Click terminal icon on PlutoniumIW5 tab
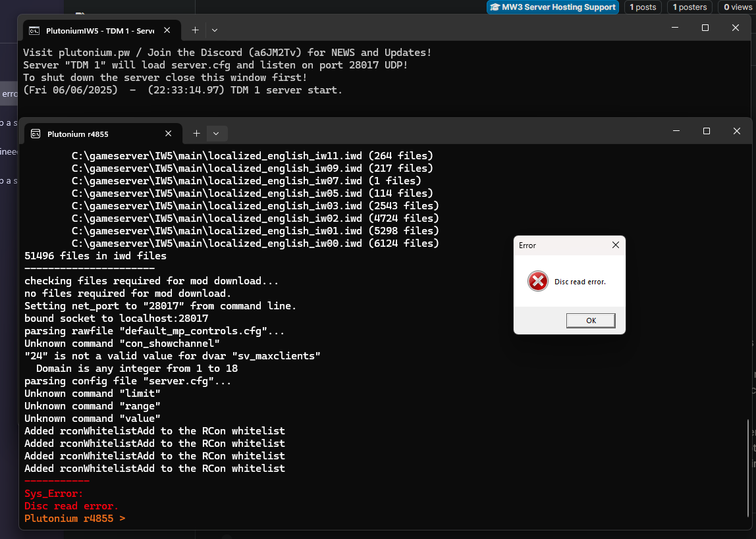The height and width of the screenshot is (539, 756). click(34, 31)
